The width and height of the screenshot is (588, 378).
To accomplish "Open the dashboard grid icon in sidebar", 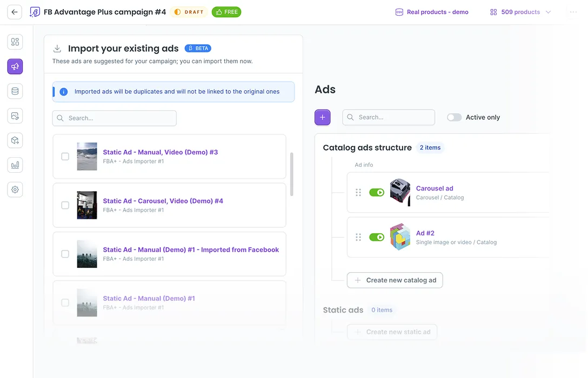I will click(x=15, y=42).
